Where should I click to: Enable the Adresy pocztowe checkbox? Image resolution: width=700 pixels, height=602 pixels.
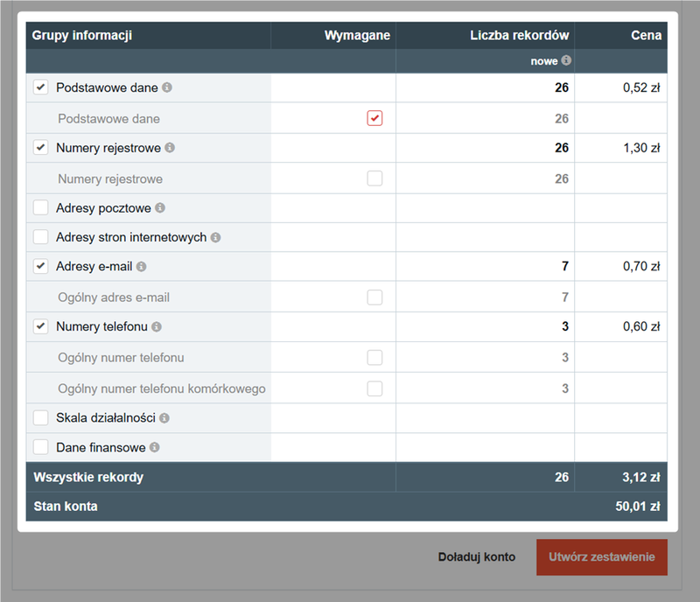(x=40, y=207)
